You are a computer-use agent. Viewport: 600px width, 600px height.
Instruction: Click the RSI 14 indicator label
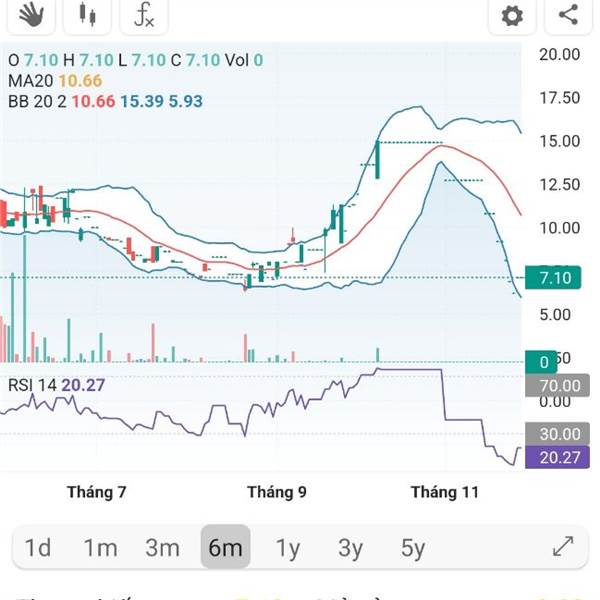33,385
